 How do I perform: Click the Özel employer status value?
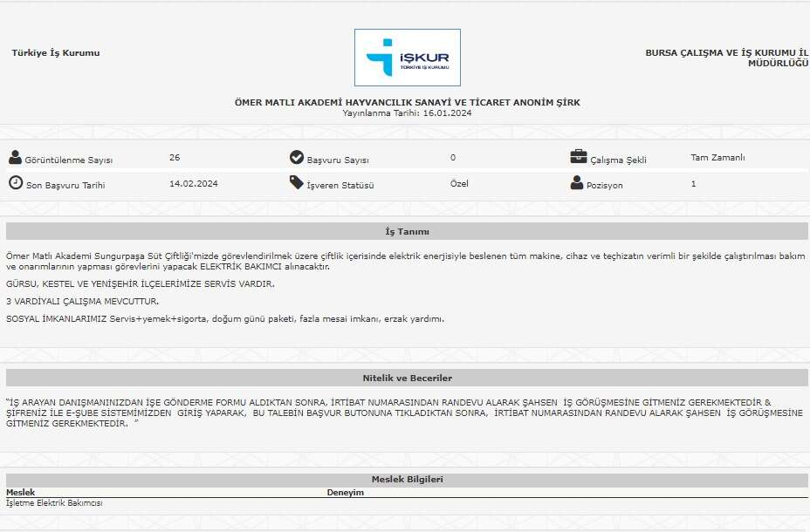tap(459, 184)
